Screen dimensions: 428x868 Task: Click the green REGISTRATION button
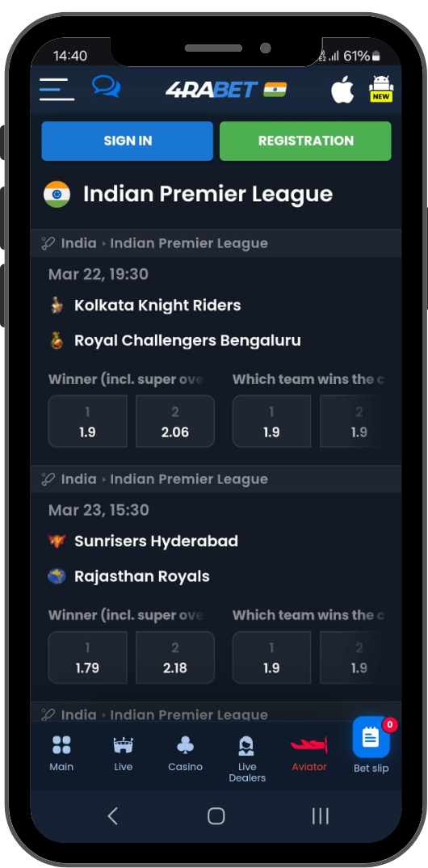[x=305, y=141]
